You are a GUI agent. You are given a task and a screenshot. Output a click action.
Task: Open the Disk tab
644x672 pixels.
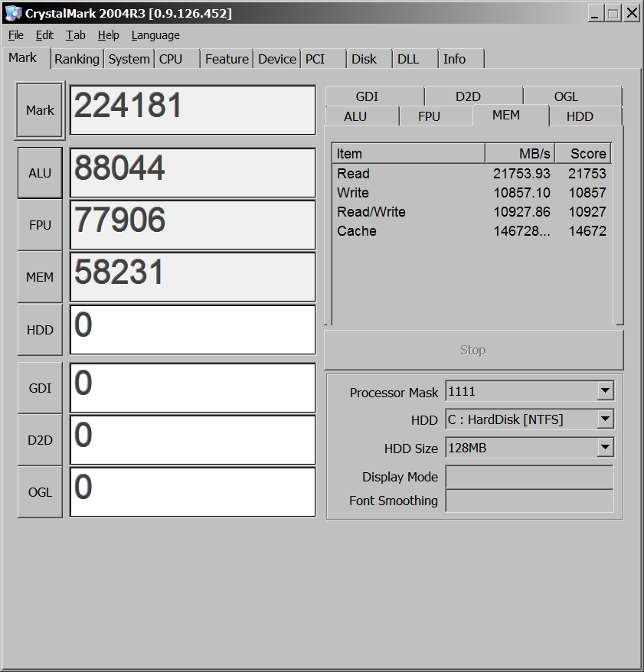tap(364, 59)
